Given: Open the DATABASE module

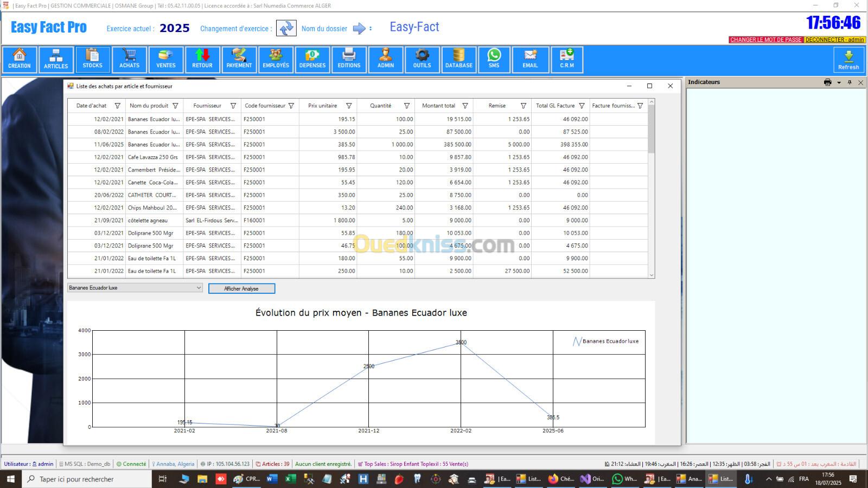Looking at the screenshot, I should [x=459, y=59].
